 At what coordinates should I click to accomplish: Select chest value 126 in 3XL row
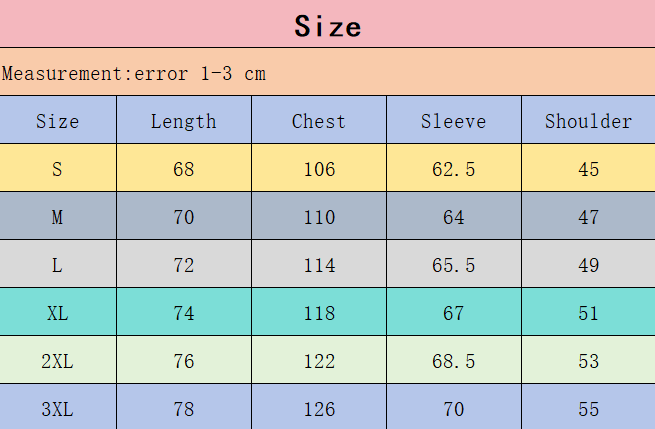point(319,409)
